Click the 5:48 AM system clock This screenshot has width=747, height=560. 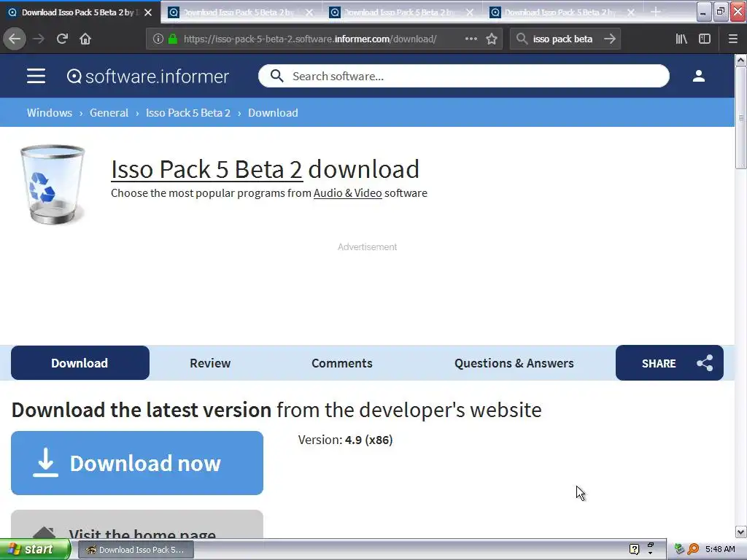click(x=720, y=550)
